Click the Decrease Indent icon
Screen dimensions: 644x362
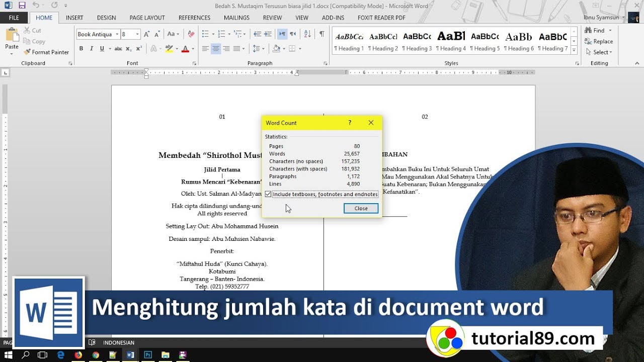[x=257, y=34]
